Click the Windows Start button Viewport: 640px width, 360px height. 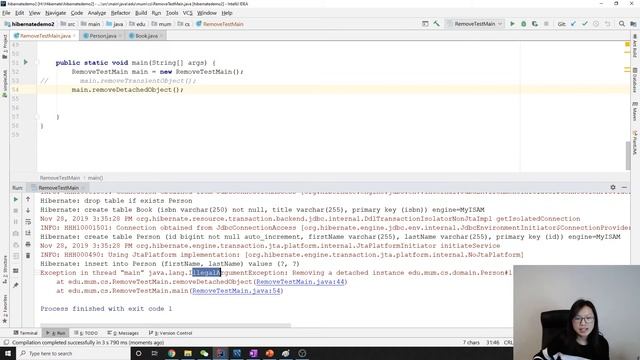8,353
